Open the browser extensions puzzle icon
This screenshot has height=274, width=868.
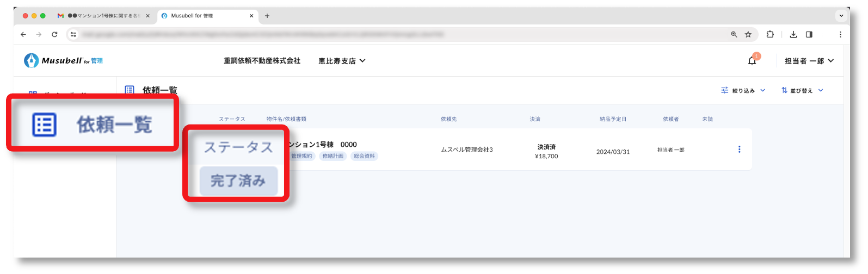pos(769,34)
